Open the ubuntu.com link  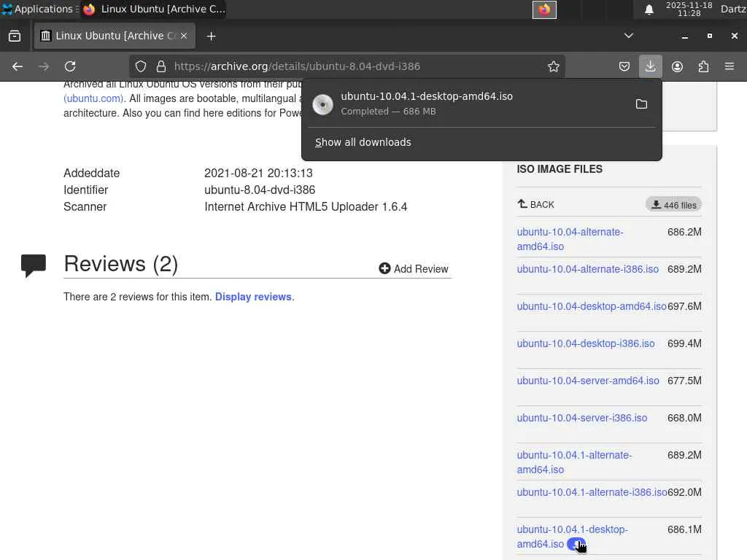93,98
